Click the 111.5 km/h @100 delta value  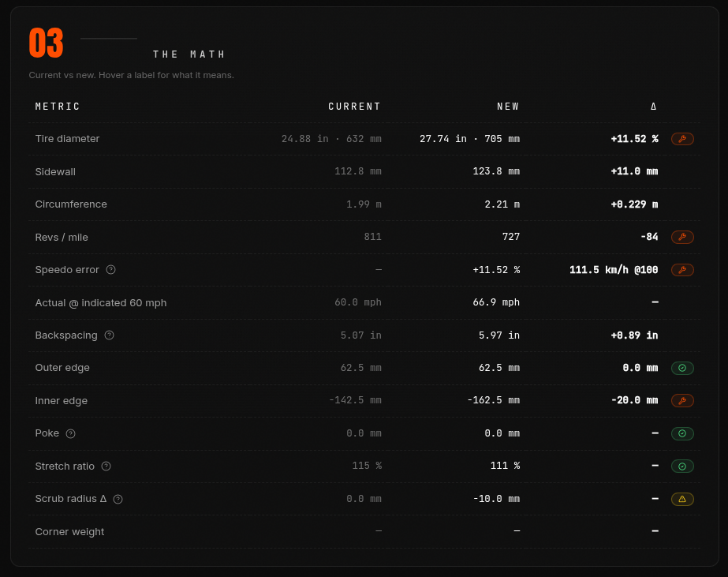click(x=614, y=270)
